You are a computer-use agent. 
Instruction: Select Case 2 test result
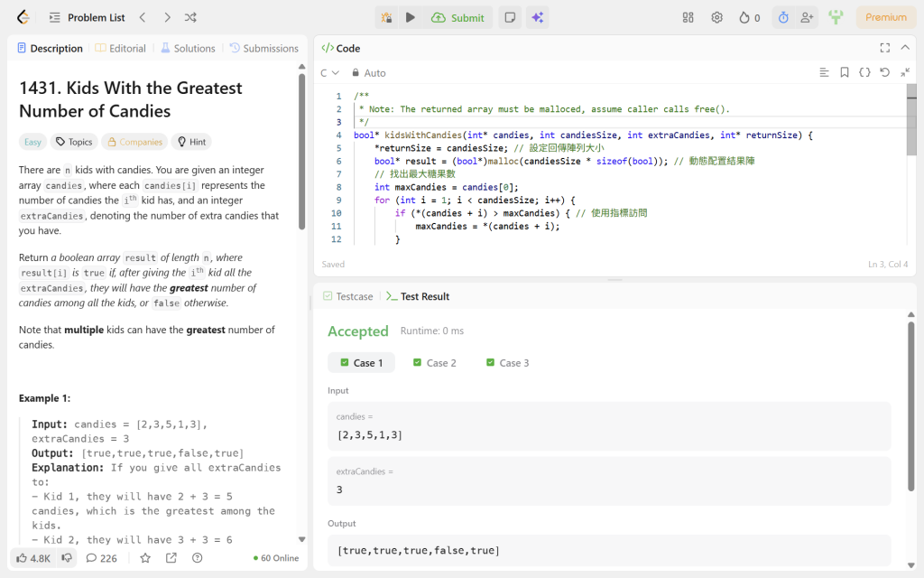point(435,362)
